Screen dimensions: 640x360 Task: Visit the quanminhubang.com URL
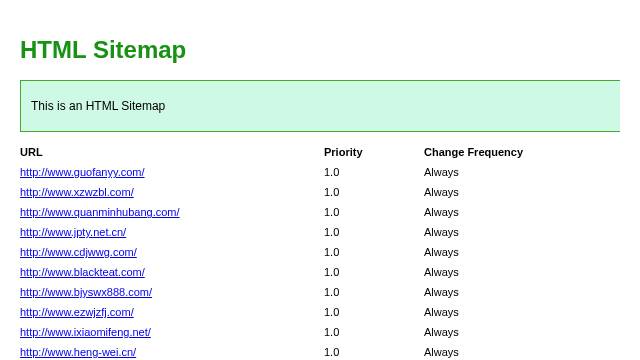click(x=100, y=212)
